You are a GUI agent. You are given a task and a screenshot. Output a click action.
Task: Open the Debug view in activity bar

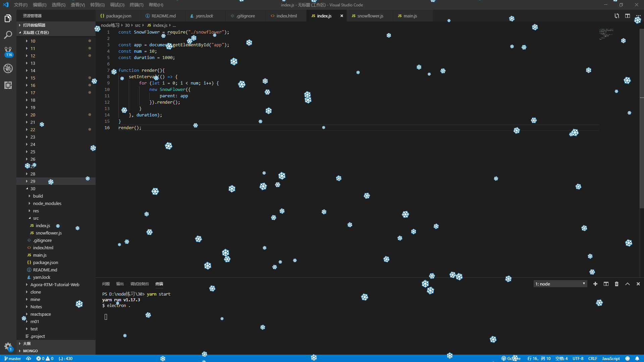[8, 68]
